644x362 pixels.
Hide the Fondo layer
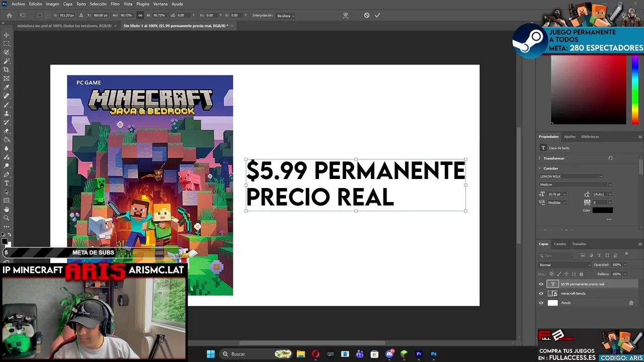(541, 303)
